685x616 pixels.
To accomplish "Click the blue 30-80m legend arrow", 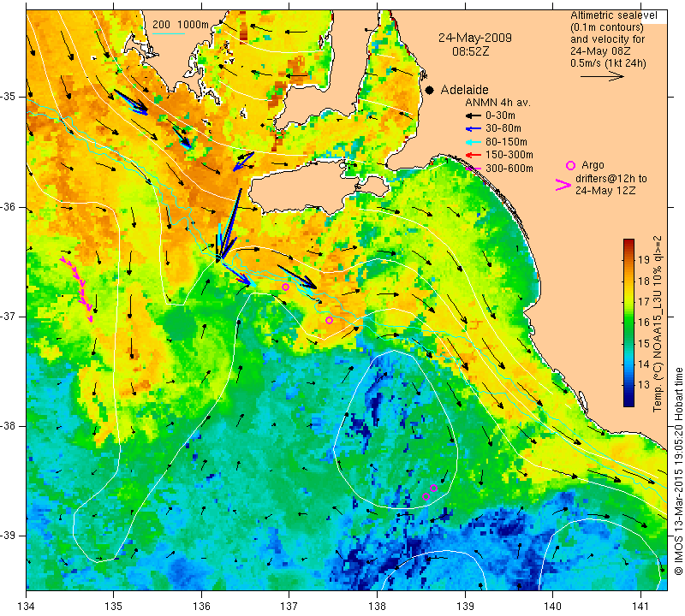I will pos(474,129).
